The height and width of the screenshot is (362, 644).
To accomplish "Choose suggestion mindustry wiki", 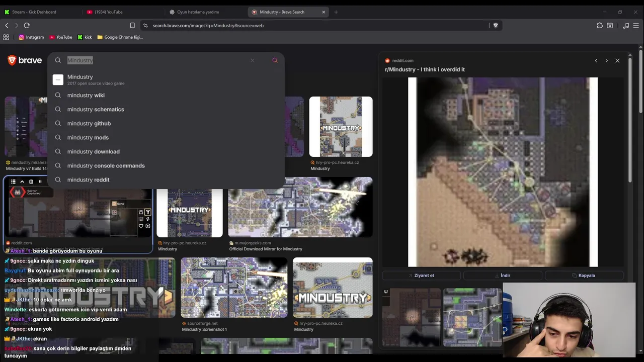I will [x=166, y=95].
